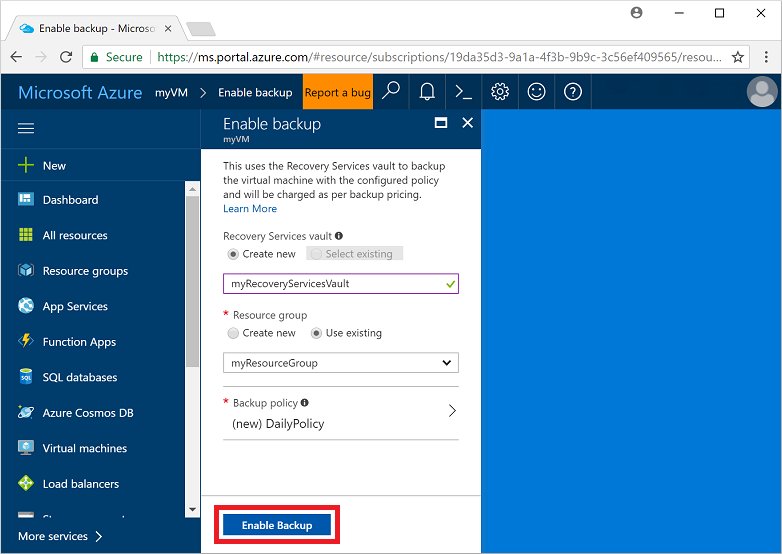Choose Use existing resource group radio
Image resolution: width=782 pixels, height=554 pixels.
(316, 333)
